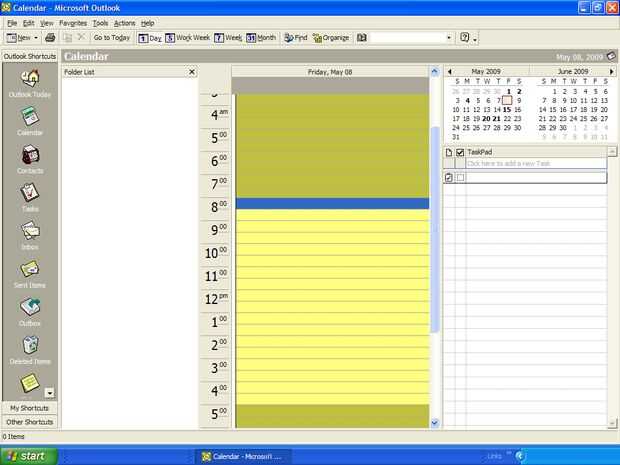Click the Print toolbar icon
The width and height of the screenshot is (620, 465).
(50, 38)
